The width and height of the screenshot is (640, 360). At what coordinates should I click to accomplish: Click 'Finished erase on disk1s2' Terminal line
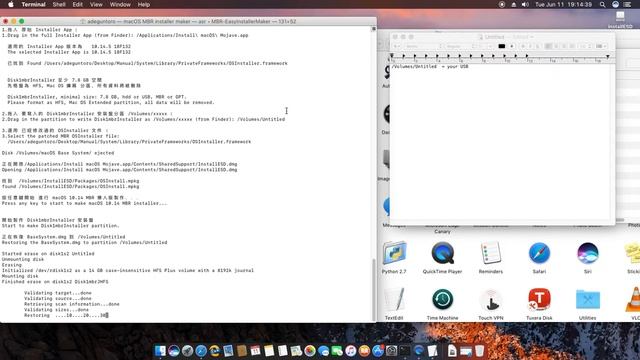click(55, 282)
